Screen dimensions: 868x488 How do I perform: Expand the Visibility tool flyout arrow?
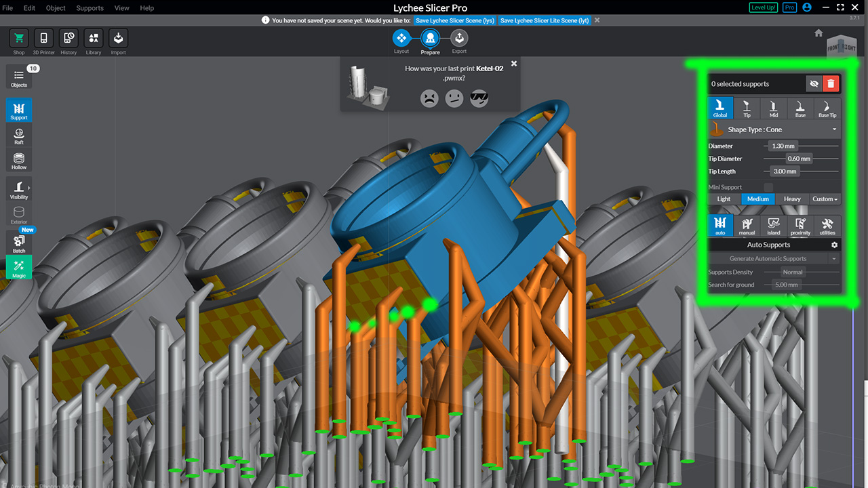pyautogui.click(x=29, y=187)
